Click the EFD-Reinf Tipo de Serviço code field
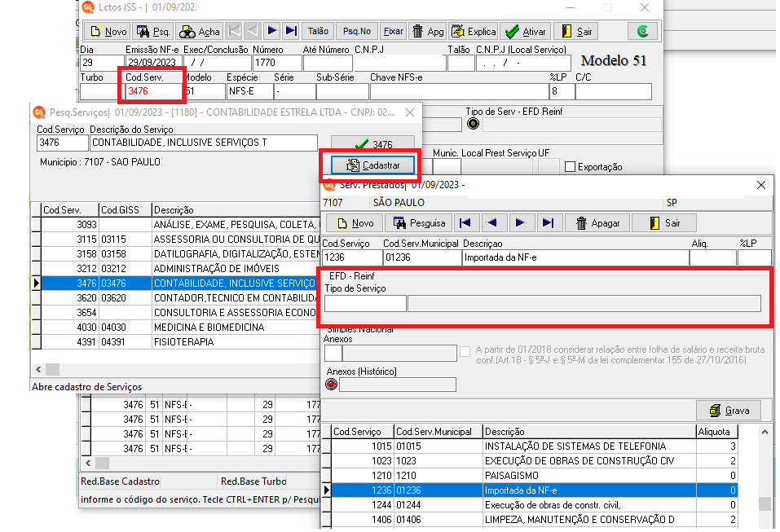780x532 pixels. pyautogui.click(x=365, y=303)
